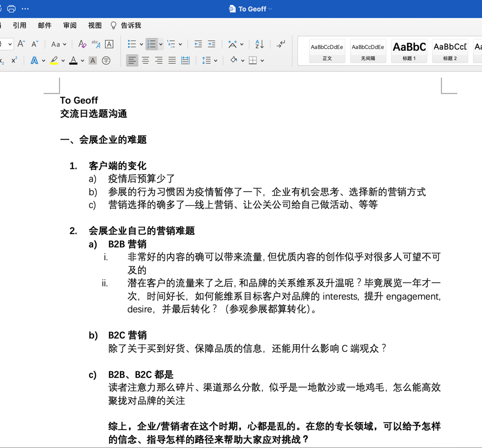482x448 pixels.
Task: Click the borders icon
Action: (253, 60)
